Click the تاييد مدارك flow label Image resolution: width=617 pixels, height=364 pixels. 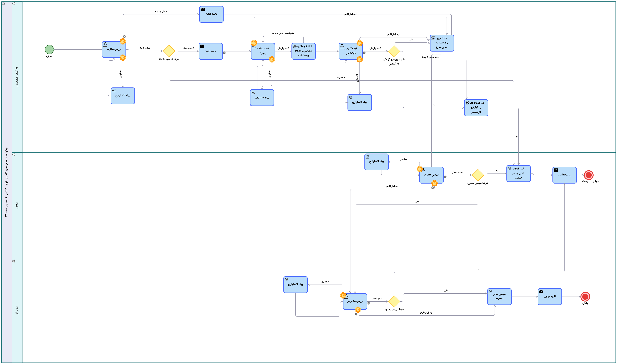pyautogui.click(x=188, y=48)
